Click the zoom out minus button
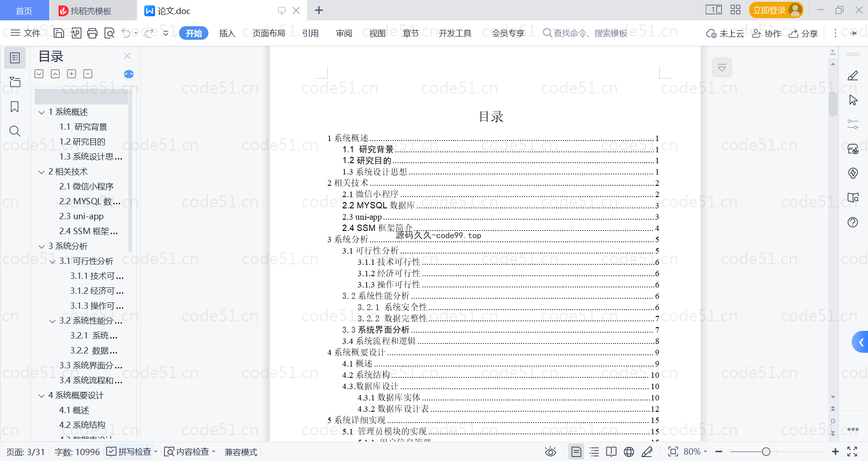Screen dimensions: 868x461 pos(719,452)
